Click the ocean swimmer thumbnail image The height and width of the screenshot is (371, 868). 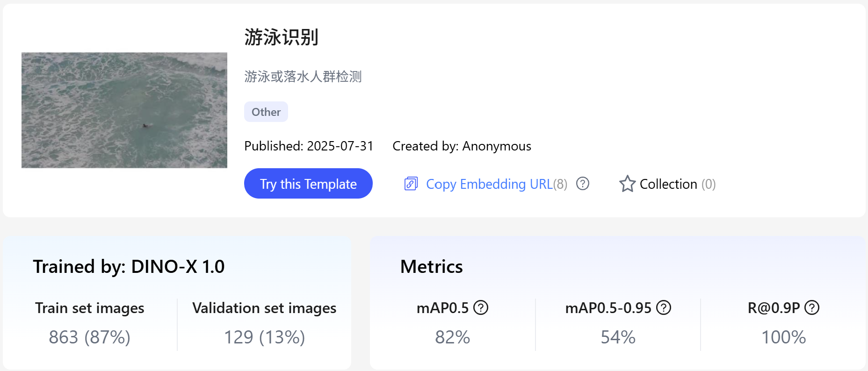pyautogui.click(x=124, y=110)
